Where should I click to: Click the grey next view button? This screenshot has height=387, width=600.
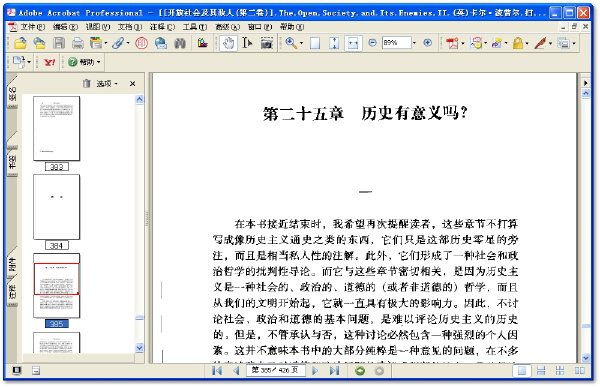379,371
